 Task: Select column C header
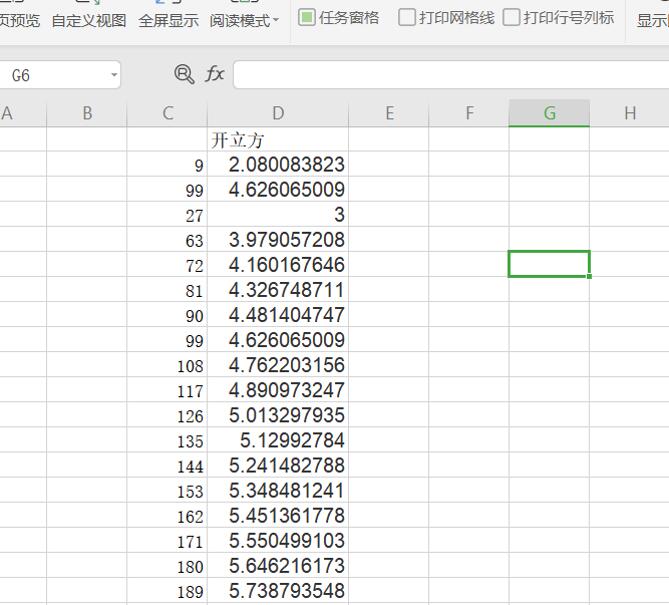(x=167, y=113)
